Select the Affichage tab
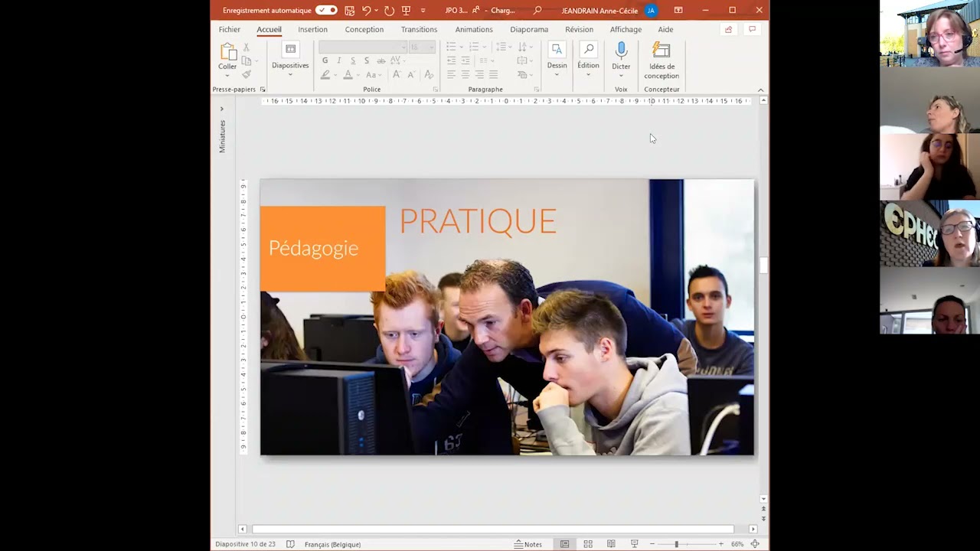This screenshot has width=980, height=551. (x=626, y=29)
